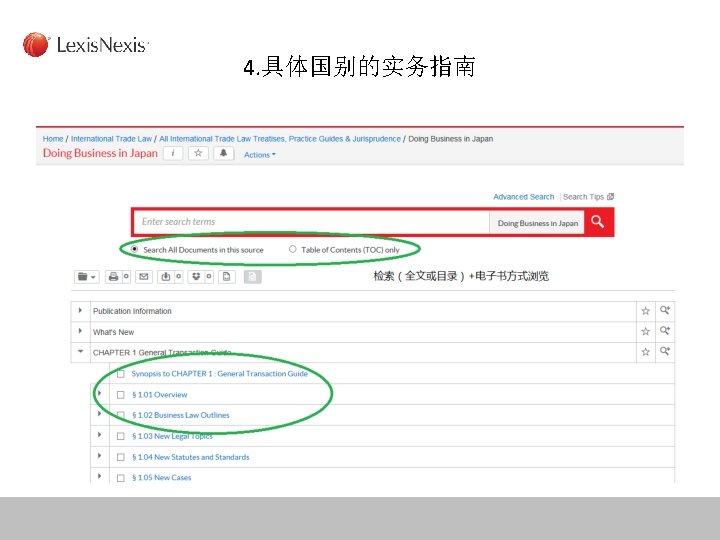
Task: Star the What's New row
Action: tap(646, 331)
